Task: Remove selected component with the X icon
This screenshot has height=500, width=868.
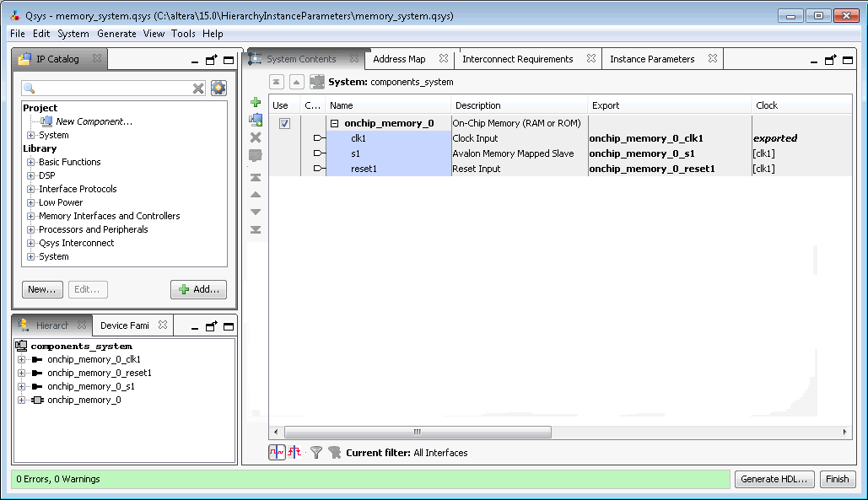Action: [x=256, y=137]
